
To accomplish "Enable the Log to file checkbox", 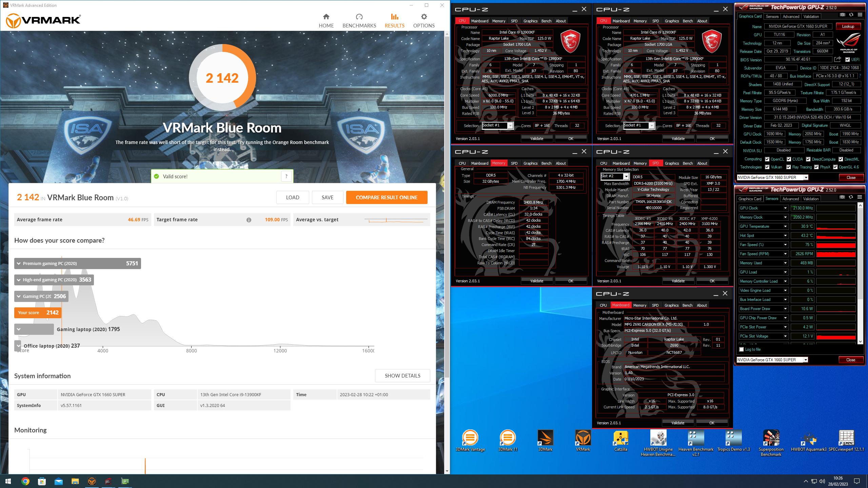I will click(x=742, y=349).
